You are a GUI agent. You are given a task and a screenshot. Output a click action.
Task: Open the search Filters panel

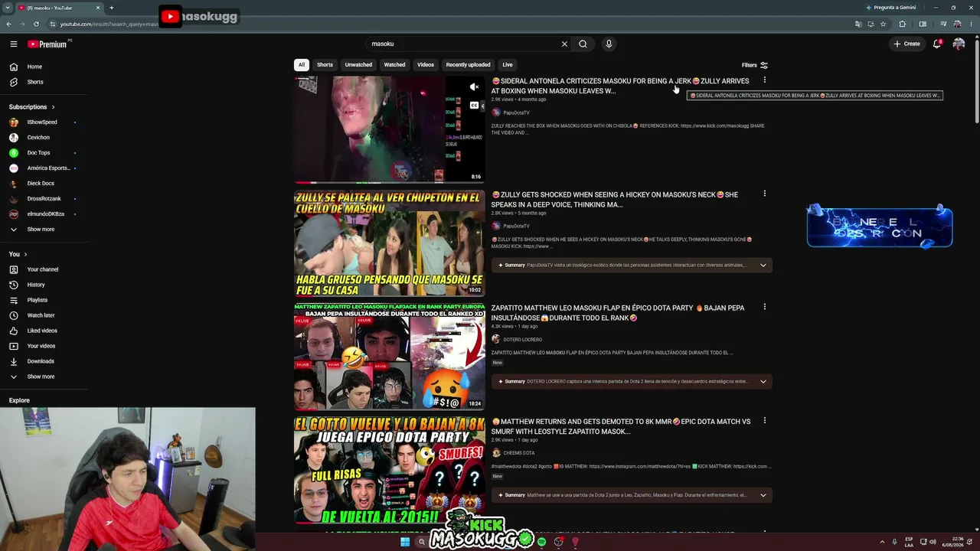pos(755,65)
